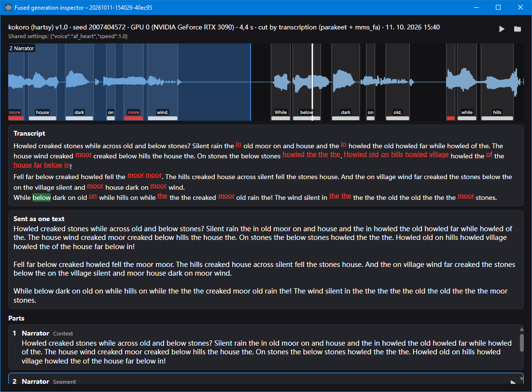Click the Parts scrollbar up arrow
Viewport: 532px width, 392px height.
click(x=521, y=329)
